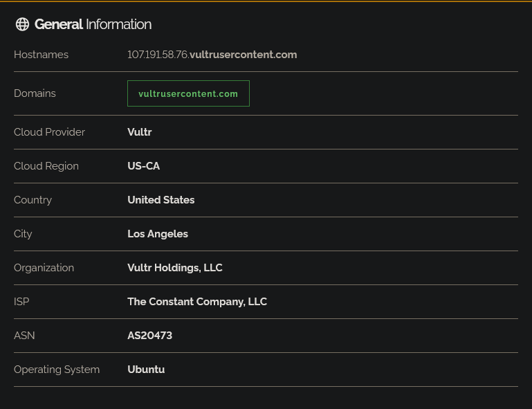Select Organization value Vultr Holdings, LLC
This screenshot has height=409, width=532.
click(175, 268)
